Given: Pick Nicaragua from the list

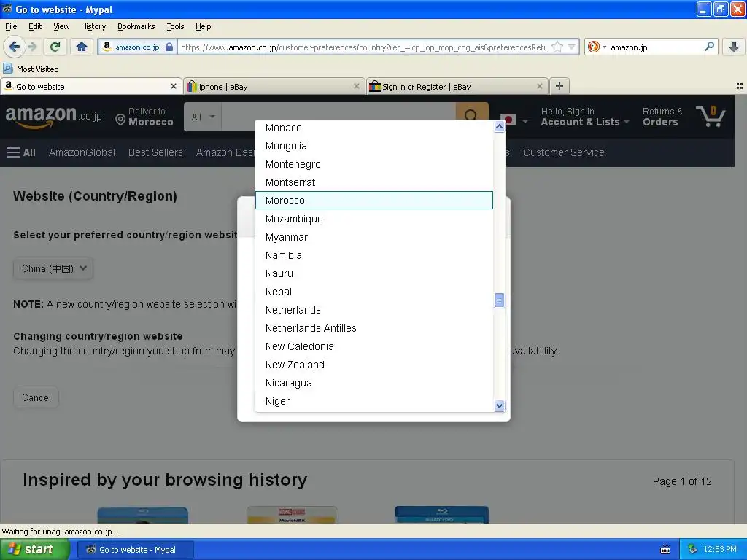Looking at the screenshot, I should 374,383.
